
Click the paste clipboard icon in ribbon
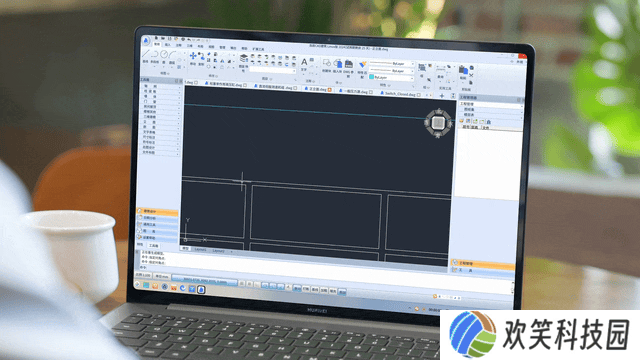[x=463, y=69]
